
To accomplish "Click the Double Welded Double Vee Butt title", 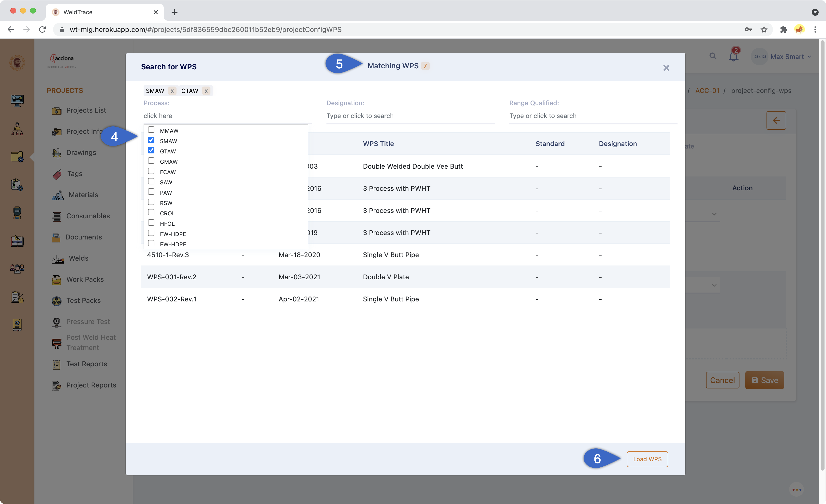I will point(413,166).
